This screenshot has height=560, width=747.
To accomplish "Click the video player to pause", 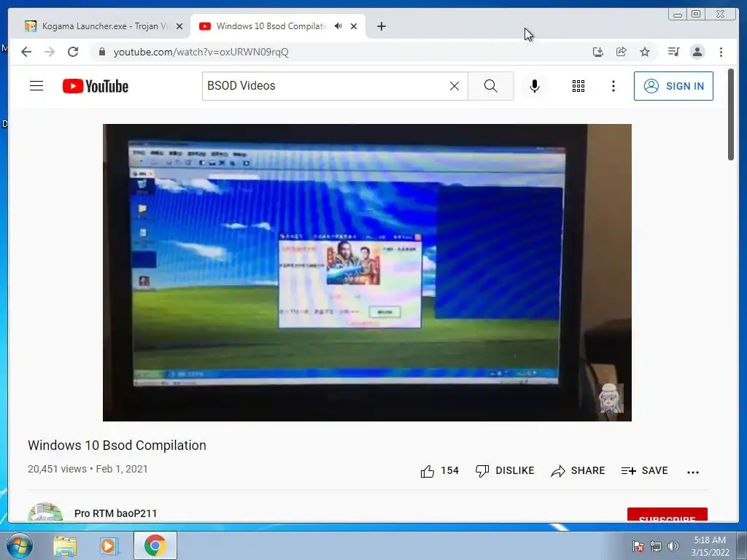I will click(x=367, y=273).
